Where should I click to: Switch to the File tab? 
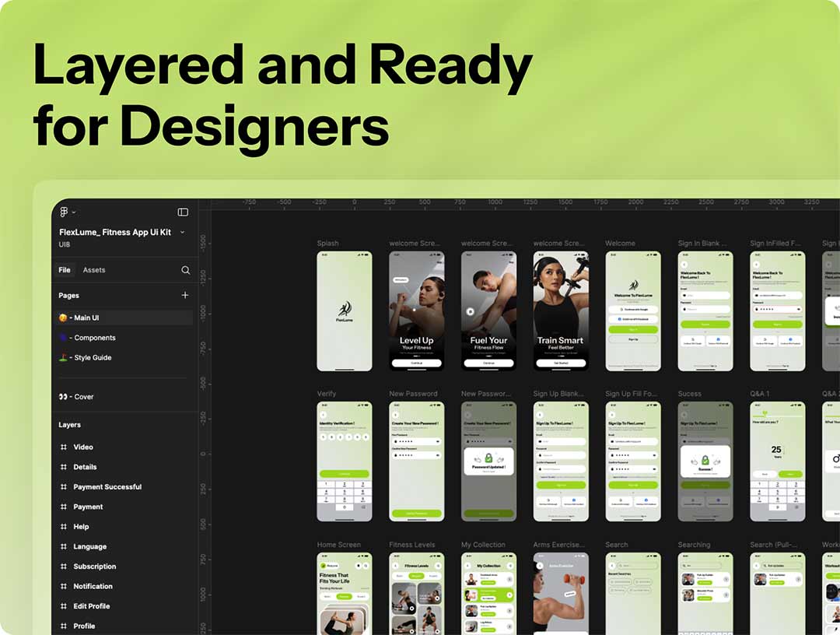coord(65,270)
